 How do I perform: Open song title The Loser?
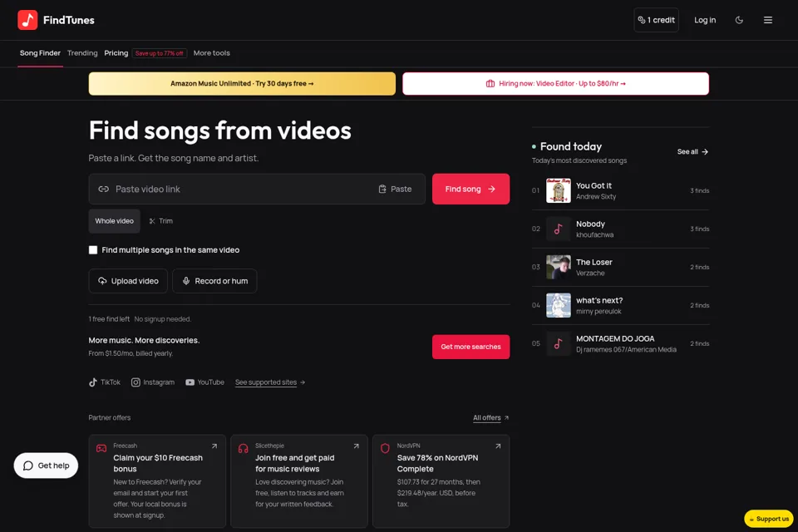pos(594,262)
